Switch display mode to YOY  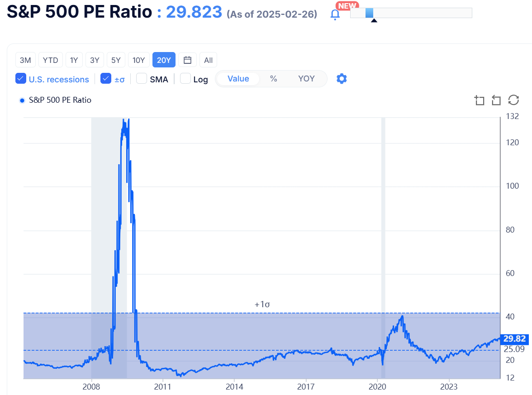[306, 79]
